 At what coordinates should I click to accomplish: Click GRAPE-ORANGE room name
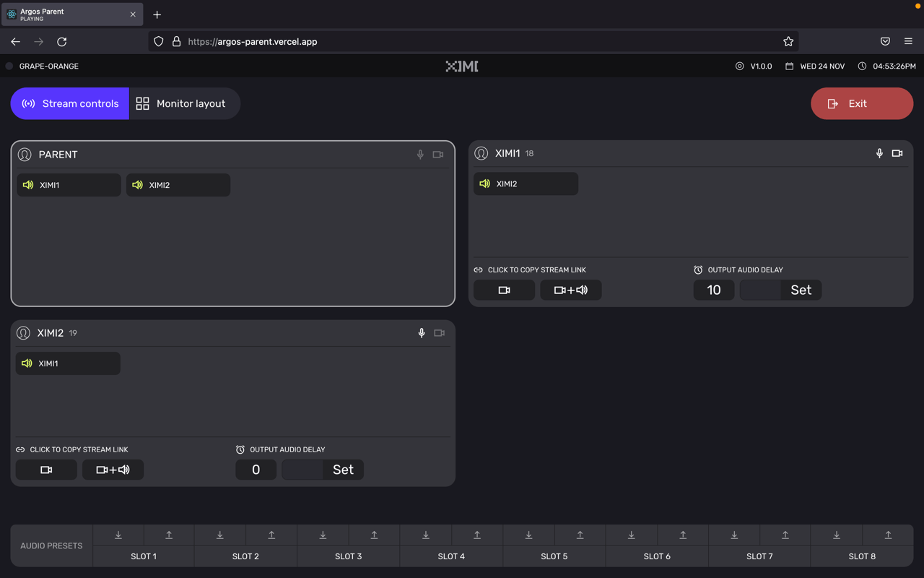click(x=49, y=66)
